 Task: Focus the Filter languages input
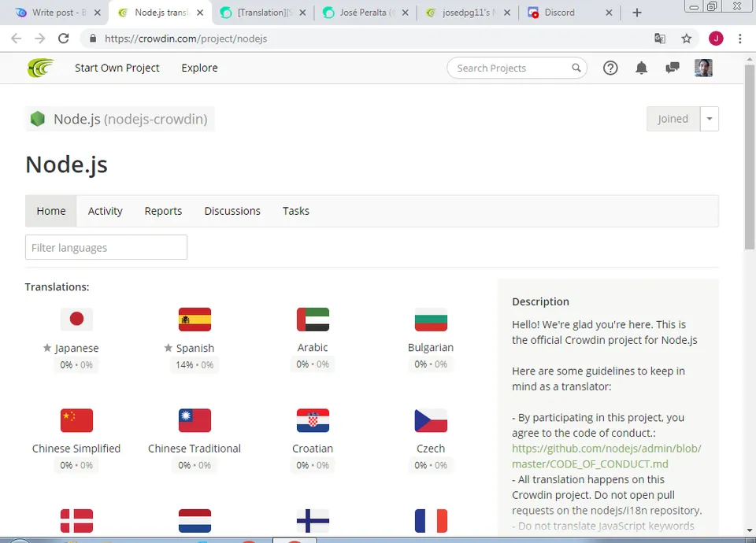pyautogui.click(x=106, y=247)
